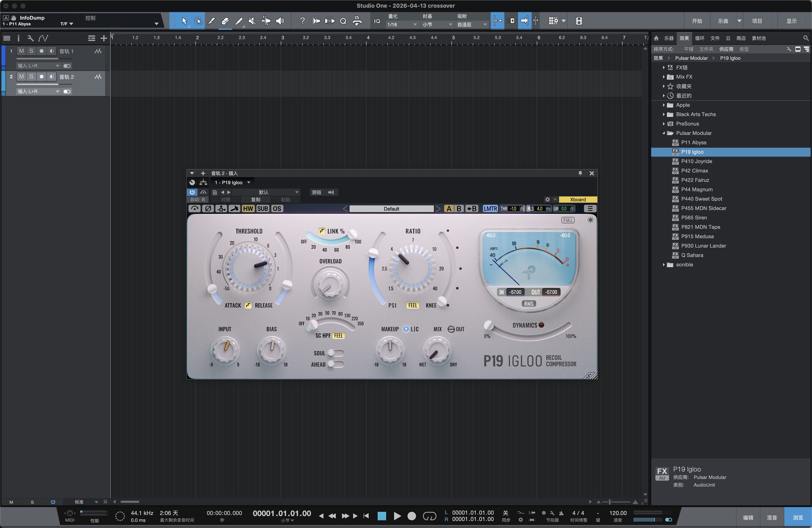Toggle the AHEAD switch on Igloo
This screenshot has width=812, height=528.
coord(336,364)
